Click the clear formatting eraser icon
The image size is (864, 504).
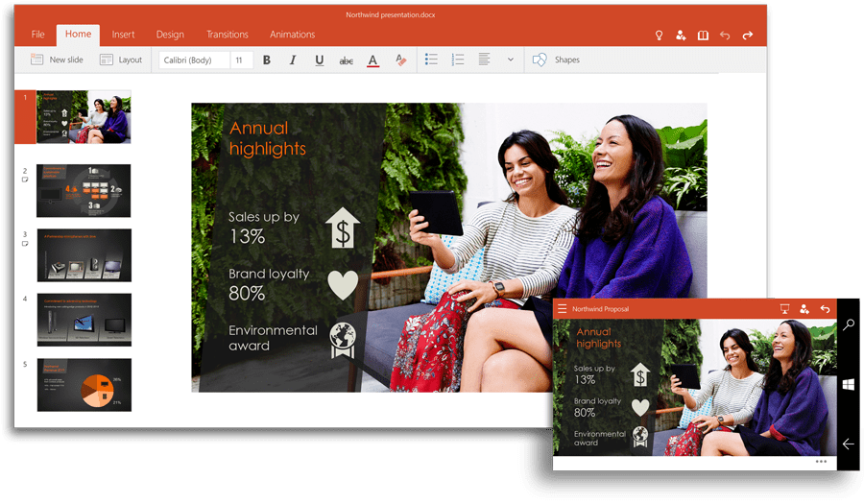coord(400,60)
